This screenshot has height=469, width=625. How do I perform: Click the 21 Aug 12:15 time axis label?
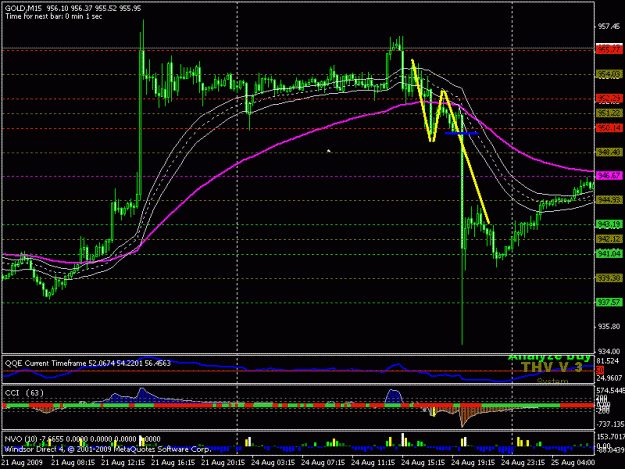123,463
